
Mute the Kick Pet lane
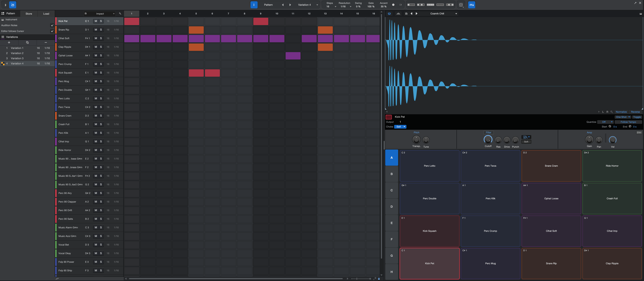click(96, 21)
